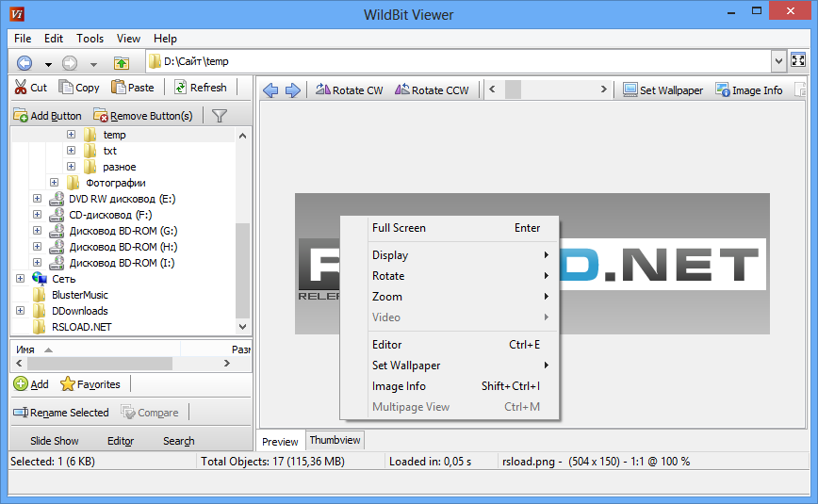This screenshot has width=818, height=504.
Task: Open the Tools menu
Action: click(90, 39)
